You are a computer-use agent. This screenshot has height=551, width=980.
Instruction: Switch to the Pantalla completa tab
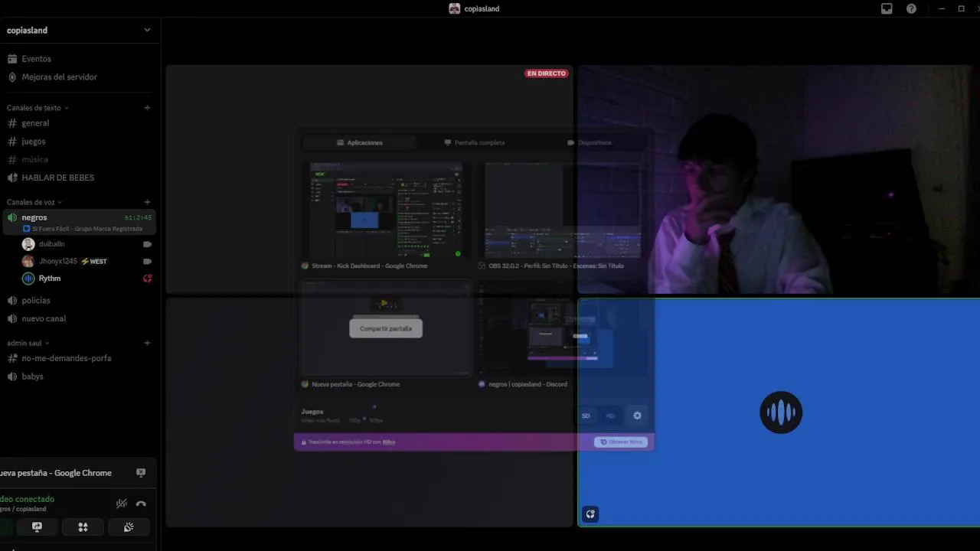pos(475,142)
